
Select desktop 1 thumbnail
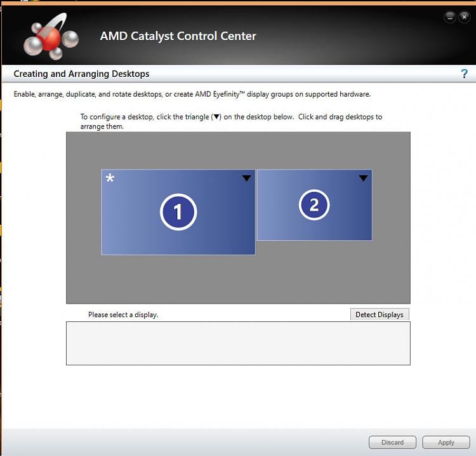pos(178,212)
